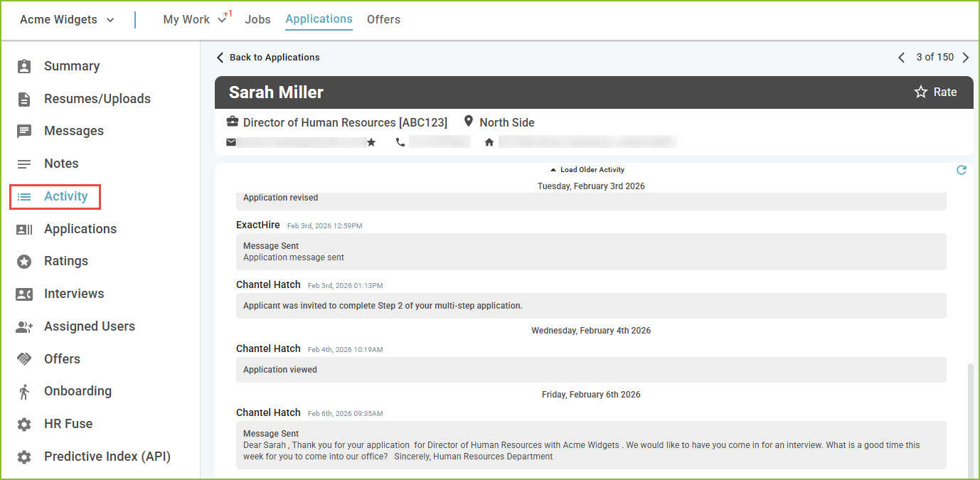Open the Acme Widgets company dropdown

tap(67, 20)
